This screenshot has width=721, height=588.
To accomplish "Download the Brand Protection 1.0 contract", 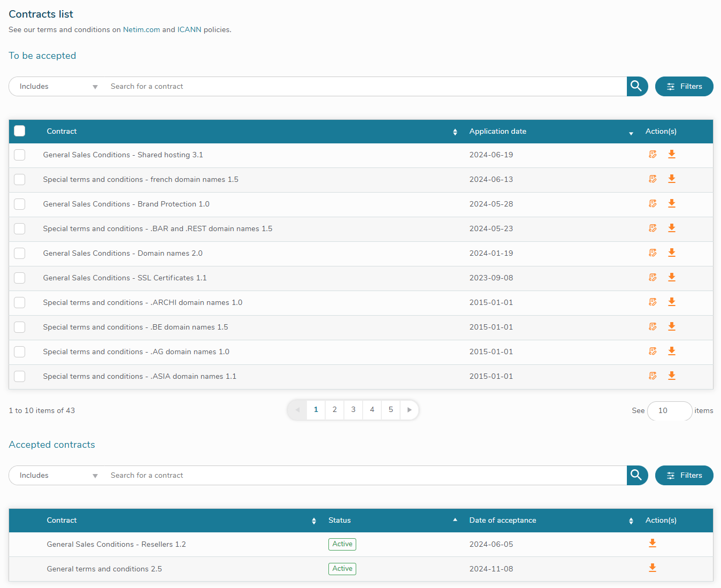I will coord(672,204).
